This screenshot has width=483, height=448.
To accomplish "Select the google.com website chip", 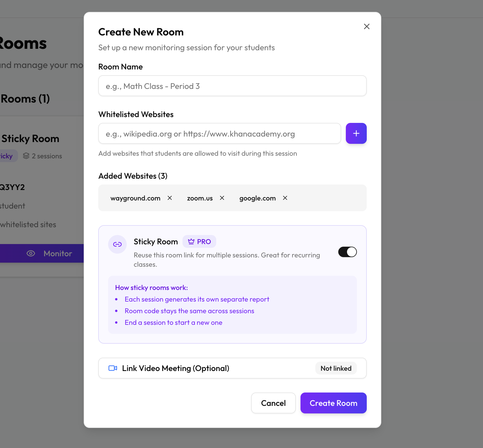I will click(257, 198).
